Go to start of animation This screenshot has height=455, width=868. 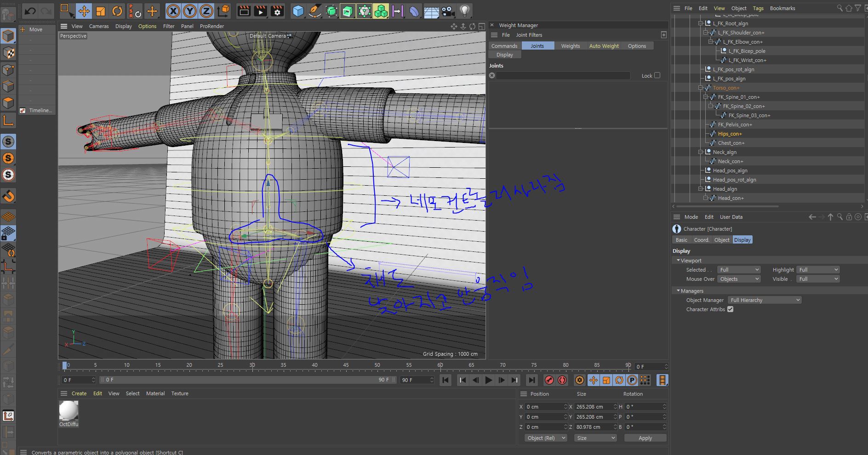tap(445, 380)
